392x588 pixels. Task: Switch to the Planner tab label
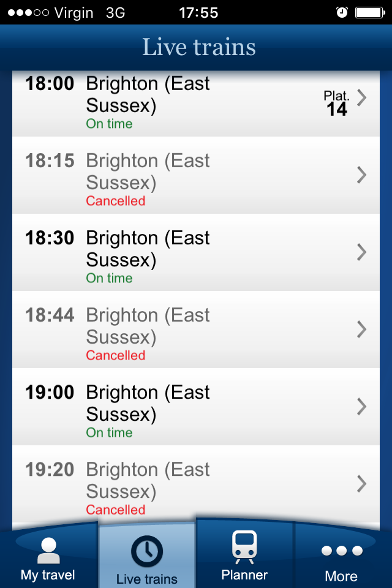[244, 575]
